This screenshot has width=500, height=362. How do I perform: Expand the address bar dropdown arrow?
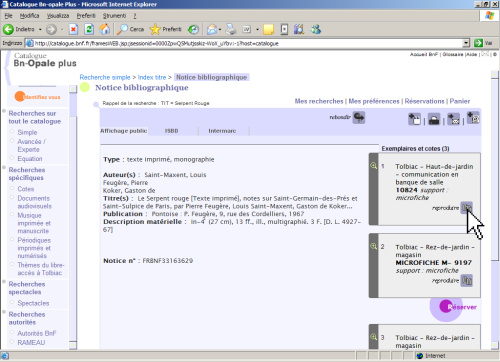point(466,43)
